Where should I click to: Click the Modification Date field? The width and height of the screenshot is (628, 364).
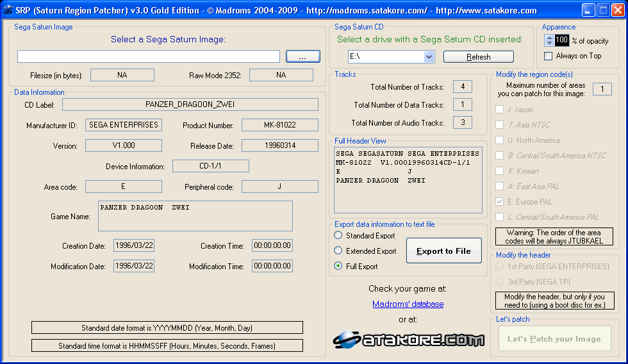tap(134, 266)
